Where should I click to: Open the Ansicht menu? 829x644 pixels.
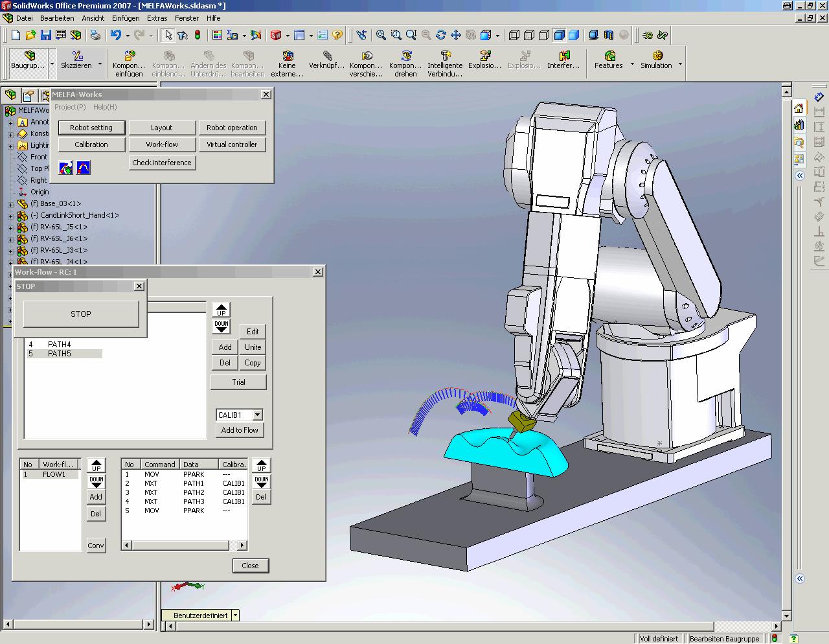pyautogui.click(x=93, y=18)
